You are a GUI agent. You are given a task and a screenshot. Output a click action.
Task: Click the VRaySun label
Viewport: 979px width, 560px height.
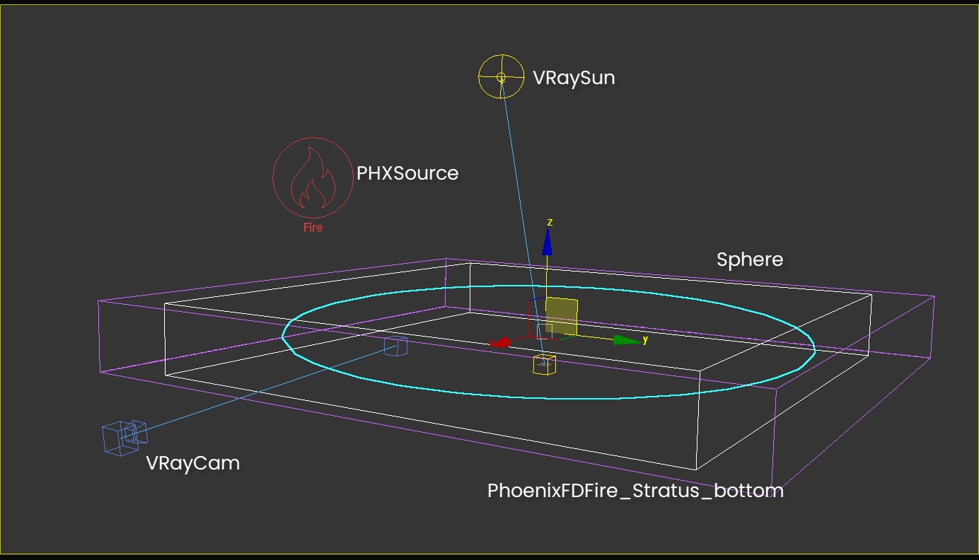point(574,78)
